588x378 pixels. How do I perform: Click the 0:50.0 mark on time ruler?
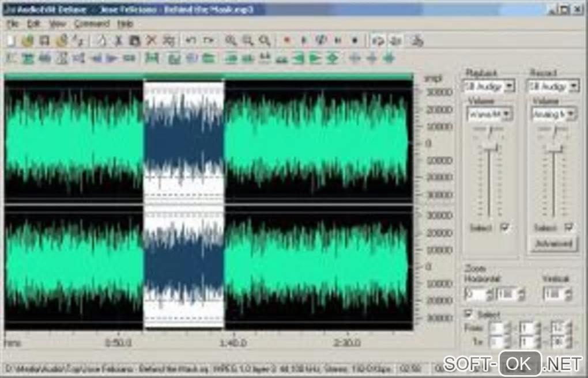(118, 343)
